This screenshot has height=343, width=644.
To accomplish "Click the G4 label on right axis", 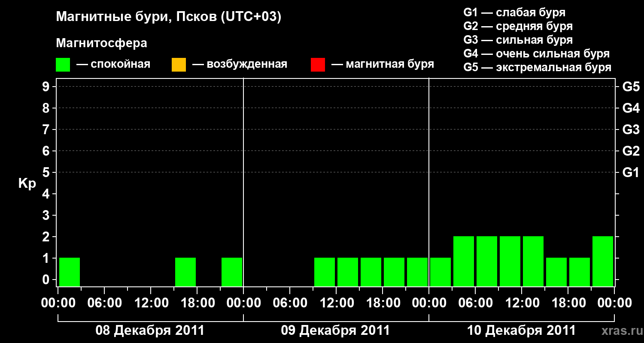I will point(631,108).
